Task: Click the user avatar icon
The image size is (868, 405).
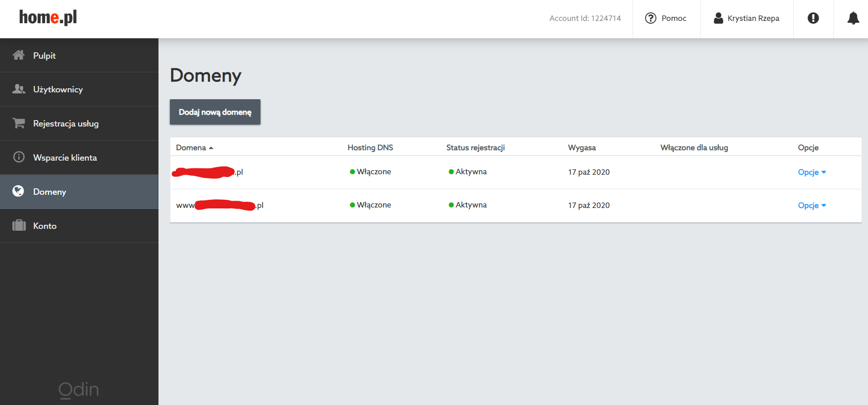Action: (718, 18)
